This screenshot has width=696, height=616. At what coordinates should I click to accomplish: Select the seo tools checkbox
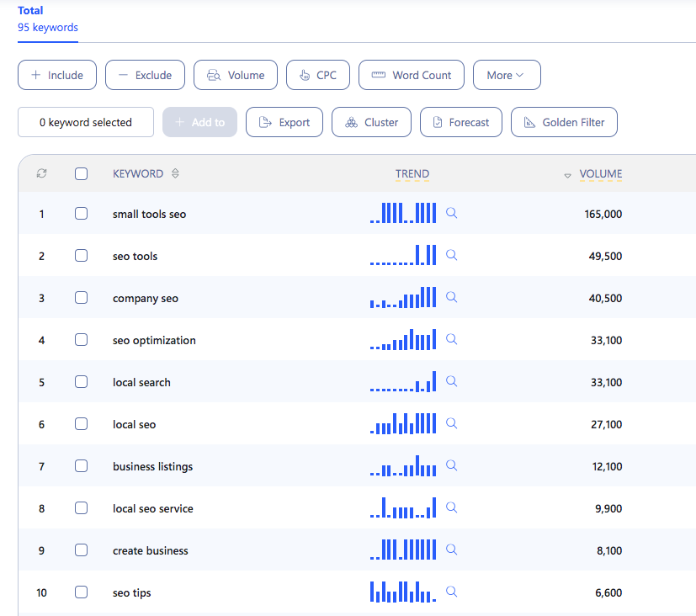pyautogui.click(x=82, y=256)
